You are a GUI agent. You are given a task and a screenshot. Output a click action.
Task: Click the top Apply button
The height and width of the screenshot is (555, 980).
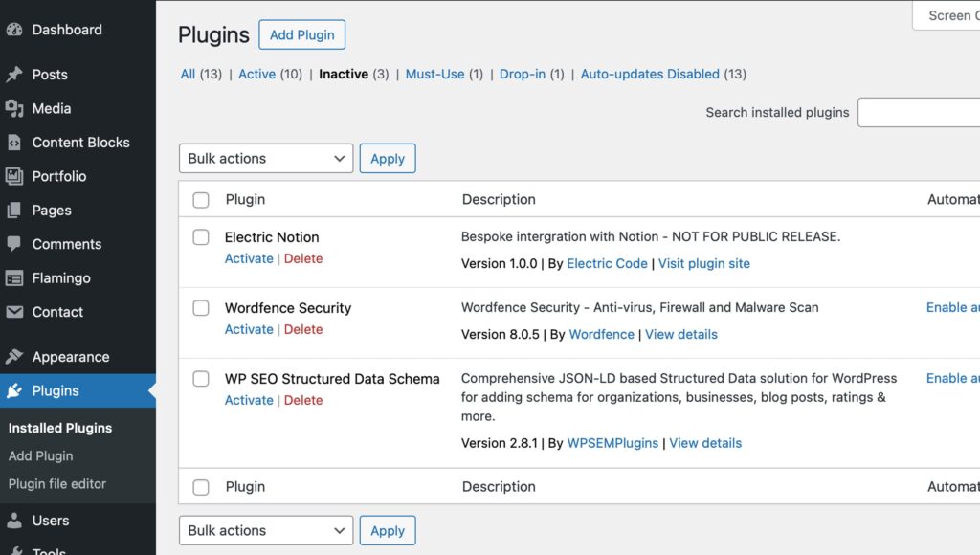point(388,159)
